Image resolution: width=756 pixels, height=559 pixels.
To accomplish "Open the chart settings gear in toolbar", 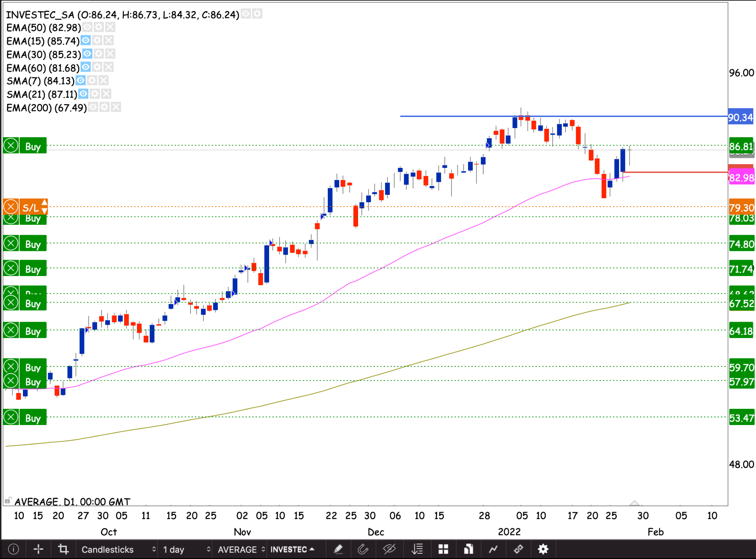I will click(543, 549).
